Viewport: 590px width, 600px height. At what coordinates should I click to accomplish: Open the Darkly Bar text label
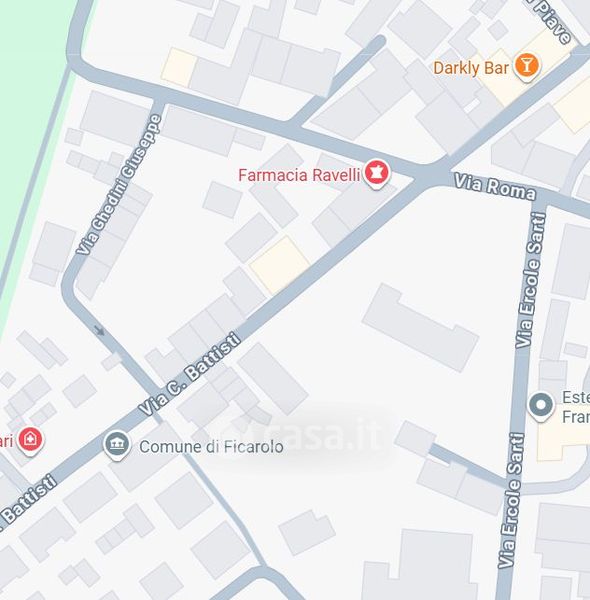coord(471,68)
